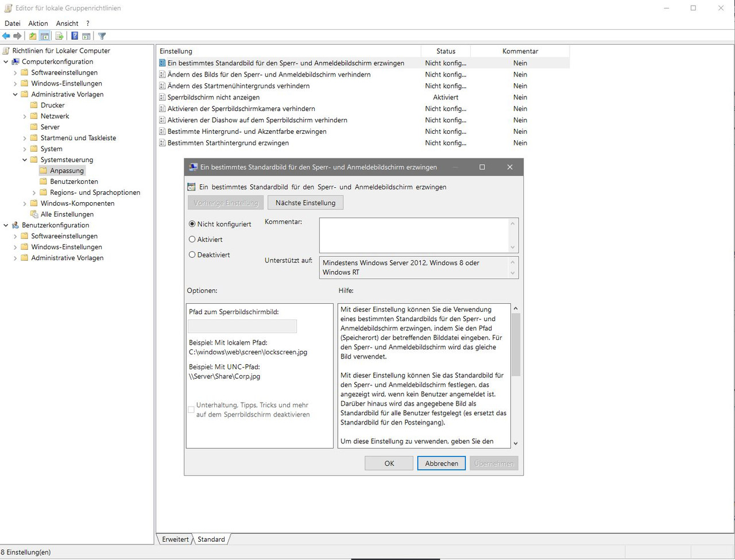735x560 pixels.
Task: Click the Benutzerkonten folder icon
Action: point(44,181)
